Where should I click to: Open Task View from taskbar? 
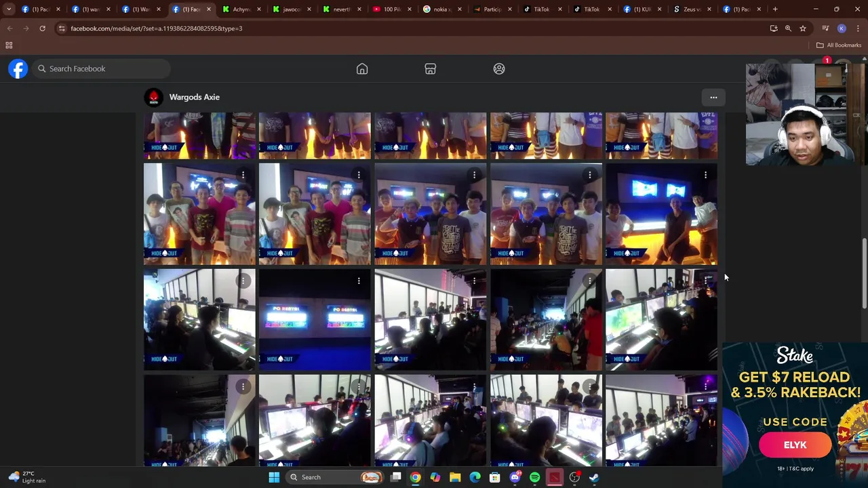(x=396, y=477)
